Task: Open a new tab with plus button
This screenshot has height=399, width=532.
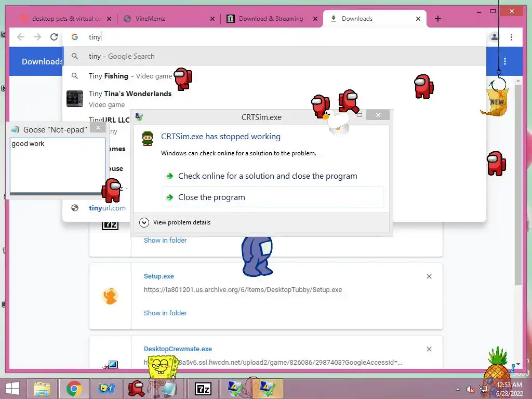Action: tap(438, 19)
